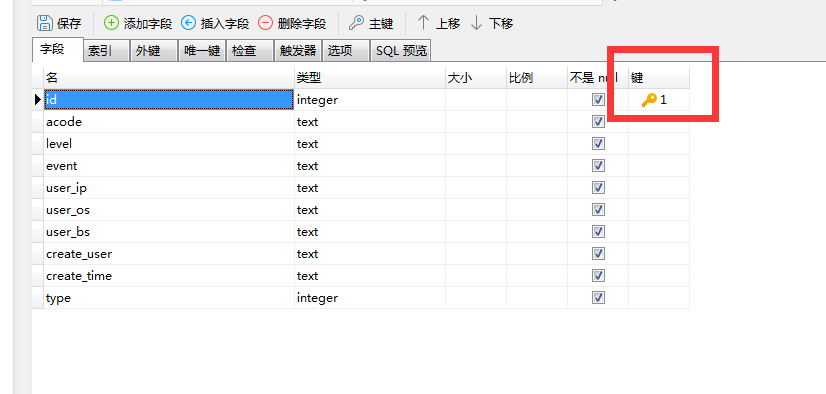This screenshot has height=394, width=826.
Task: Click the 类型 column header
Action: click(x=370, y=78)
